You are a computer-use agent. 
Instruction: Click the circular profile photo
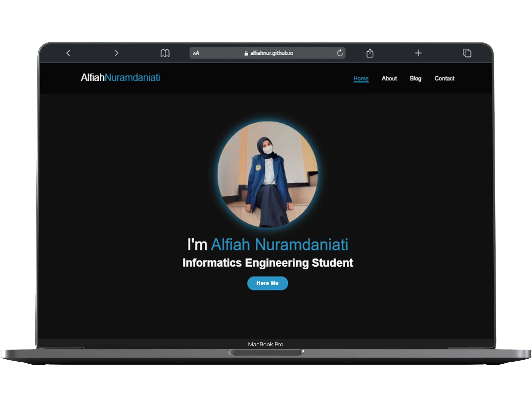[268, 174]
